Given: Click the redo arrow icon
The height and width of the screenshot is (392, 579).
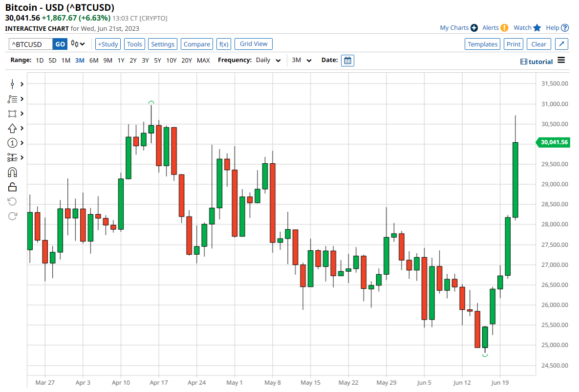Looking at the screenshot, I should point(12,216).
